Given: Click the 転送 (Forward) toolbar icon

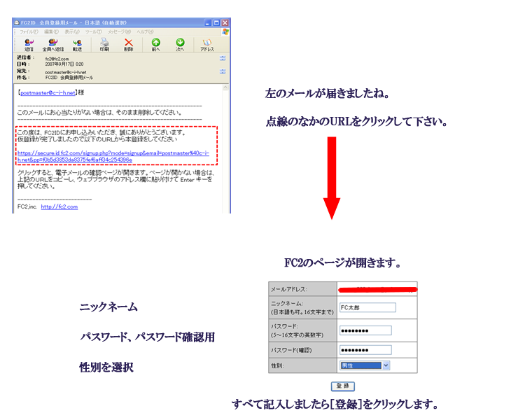Looking at the screenshot, I should coord(77,45).
